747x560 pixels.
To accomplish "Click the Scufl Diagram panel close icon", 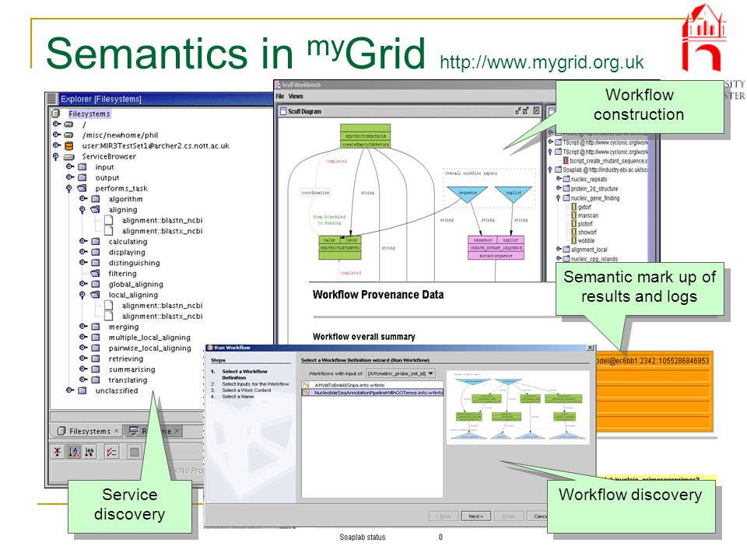I will pyautogui.click(x=536, y=111).
